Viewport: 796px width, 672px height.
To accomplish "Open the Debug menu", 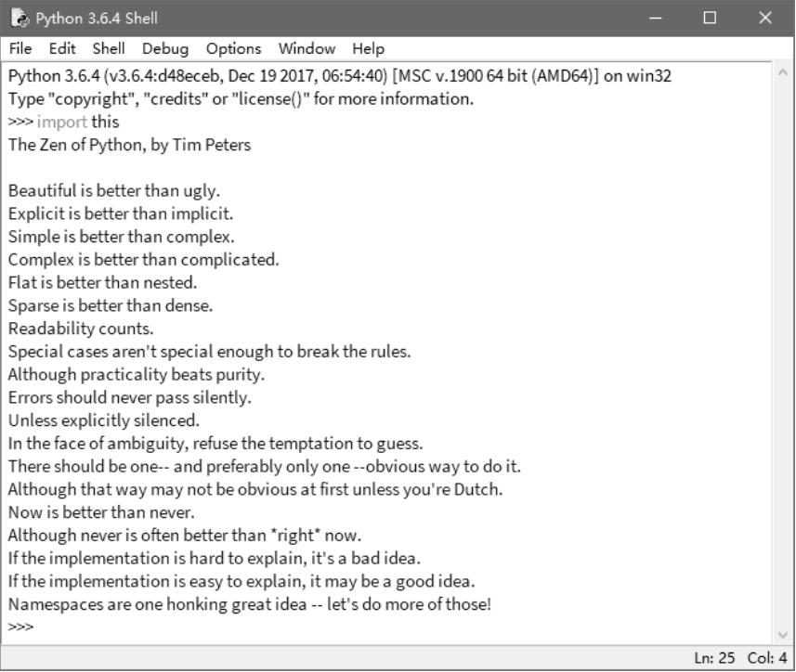I will pyautogui.click(x=165, y=48).
